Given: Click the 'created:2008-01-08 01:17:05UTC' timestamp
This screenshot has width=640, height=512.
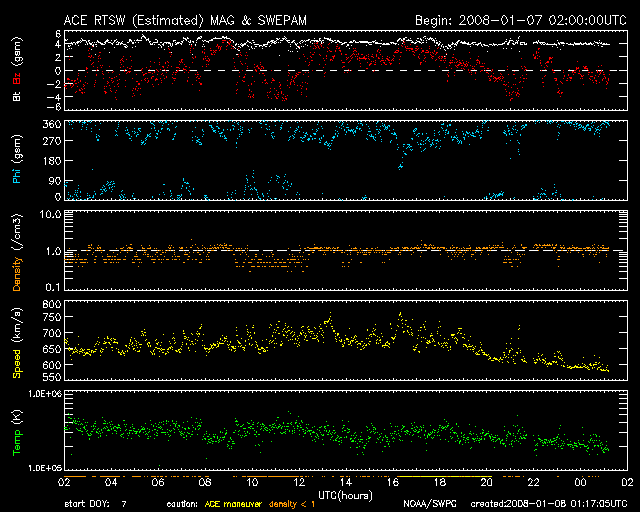Looking at the screenshot, I should click(549, 504).
